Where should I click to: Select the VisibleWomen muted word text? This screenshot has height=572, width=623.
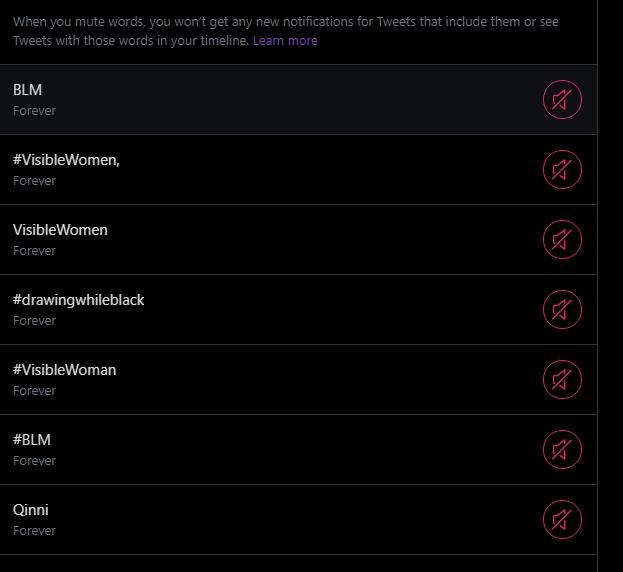[x=60, y=230]
